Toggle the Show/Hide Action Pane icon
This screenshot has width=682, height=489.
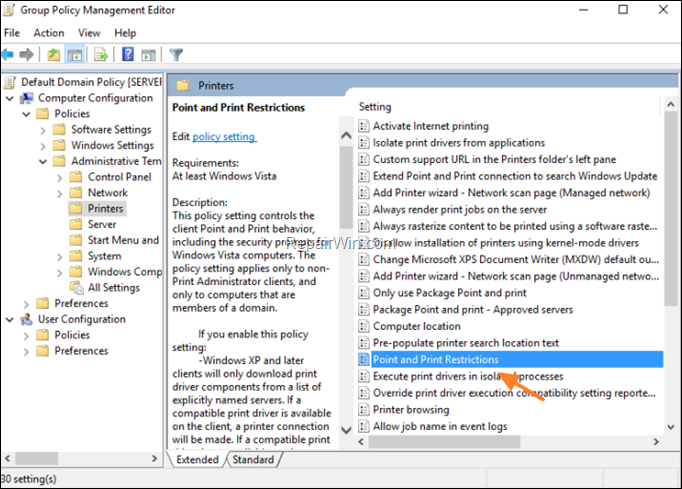point(148,55)
